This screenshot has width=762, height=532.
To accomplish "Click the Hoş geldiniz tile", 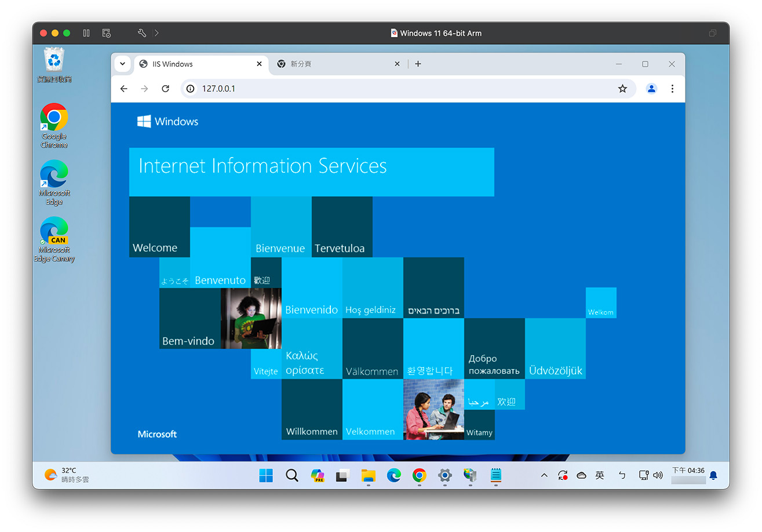I will (373, 287).
